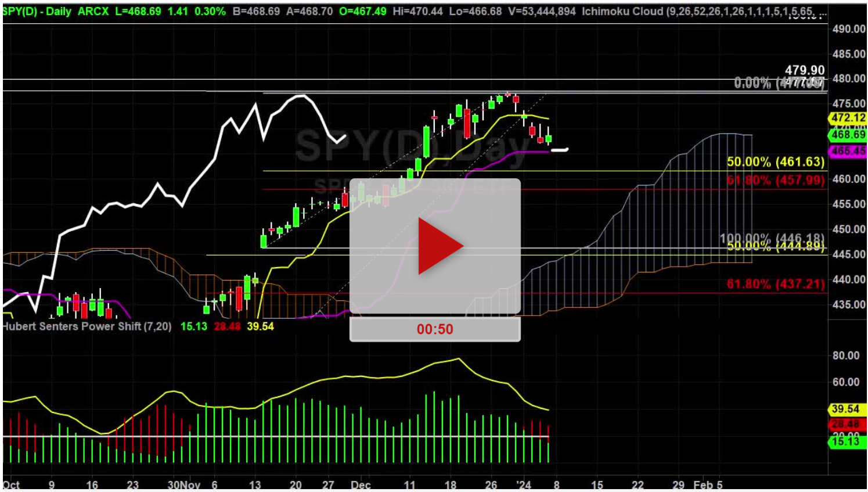Click the '24 year date axis label
The height and width of the screenshot is (492, 868).
524,485
